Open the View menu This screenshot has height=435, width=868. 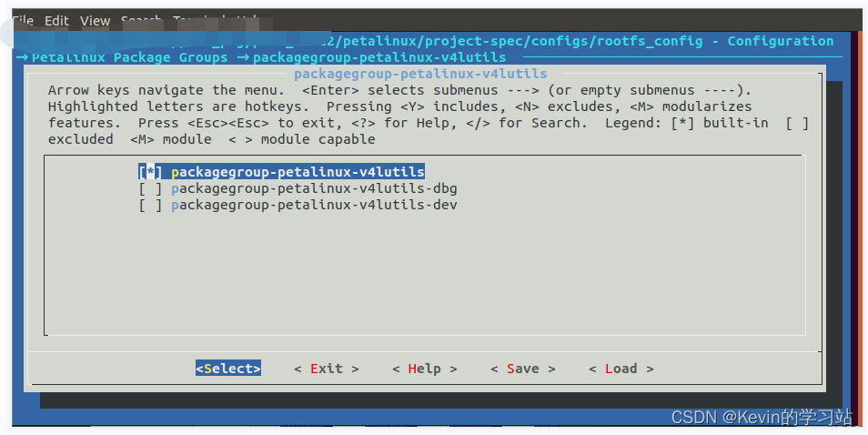[96, 21]
